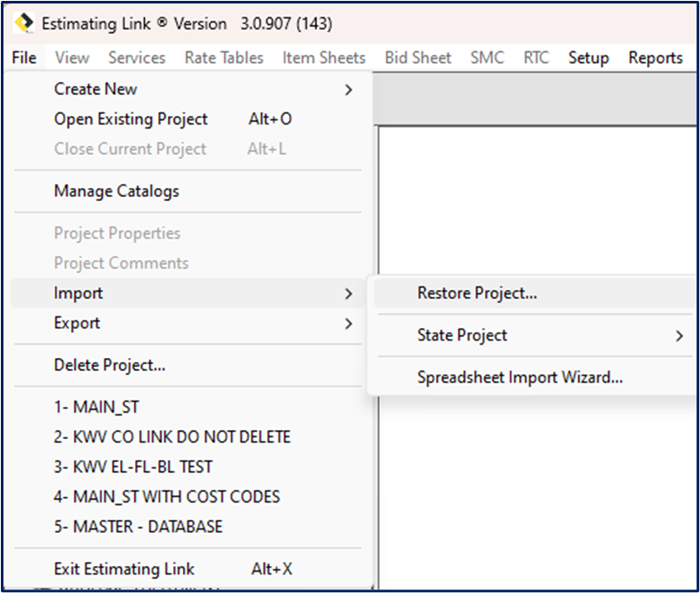Expand the Create New submenu arrow

(x=348, y=89)
